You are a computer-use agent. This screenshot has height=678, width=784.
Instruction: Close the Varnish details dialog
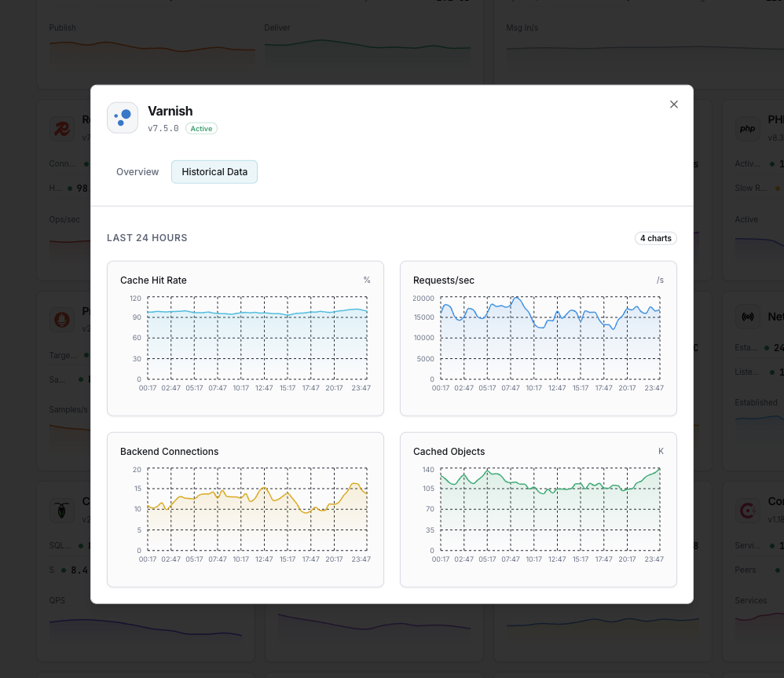[x=673, y=104]
